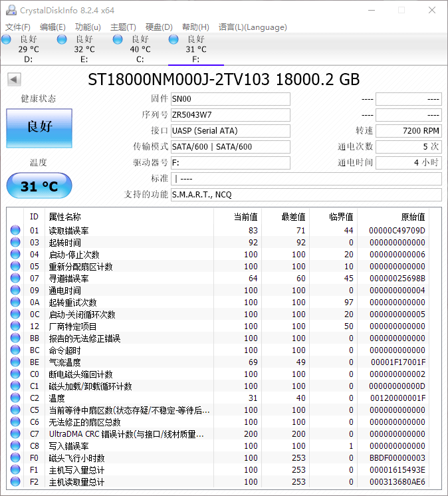Click the status orb in row C1 磁头加载/卸载循环计数
The image size is (448, 496).
15,386
